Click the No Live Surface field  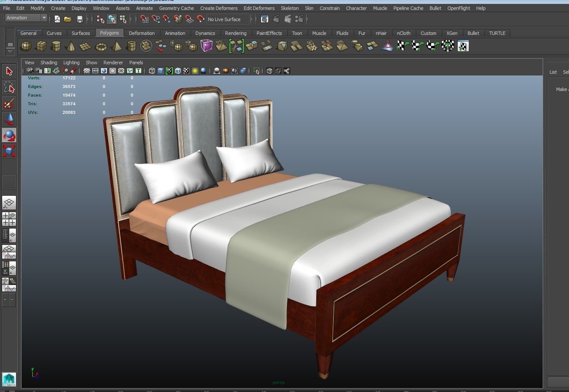(228, 19)
